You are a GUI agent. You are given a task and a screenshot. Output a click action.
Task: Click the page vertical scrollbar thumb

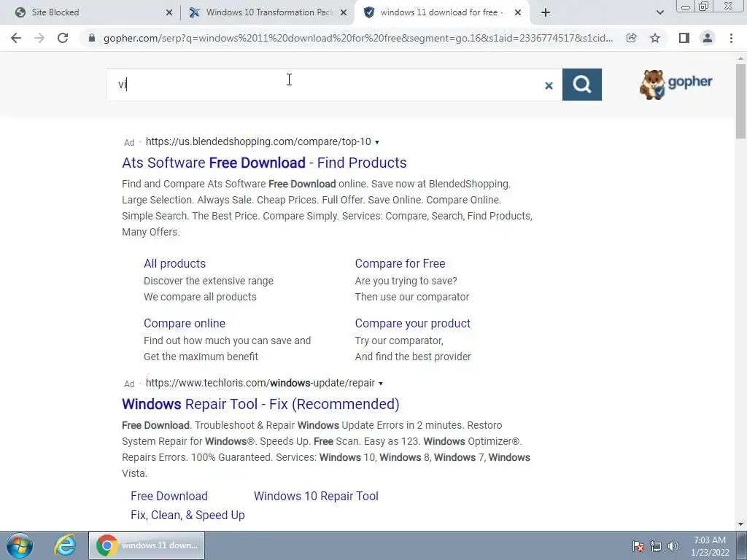(740, 101)
